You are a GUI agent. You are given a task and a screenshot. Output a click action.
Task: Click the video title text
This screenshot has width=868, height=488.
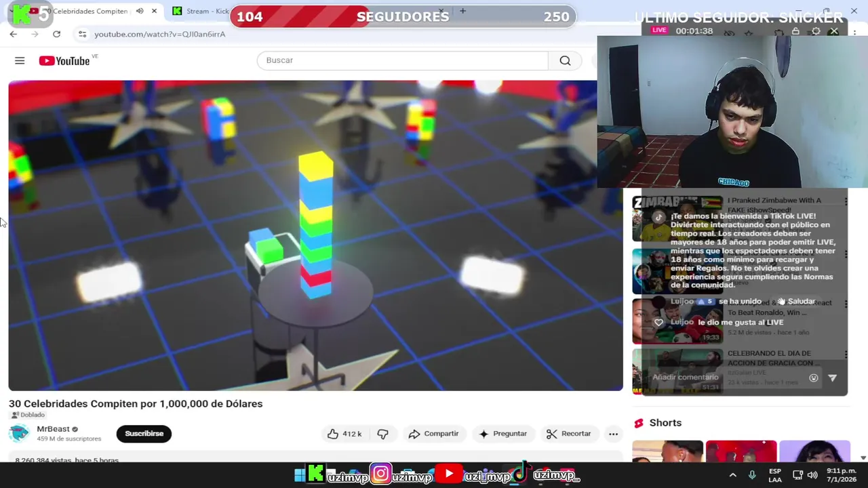[136, 403]
